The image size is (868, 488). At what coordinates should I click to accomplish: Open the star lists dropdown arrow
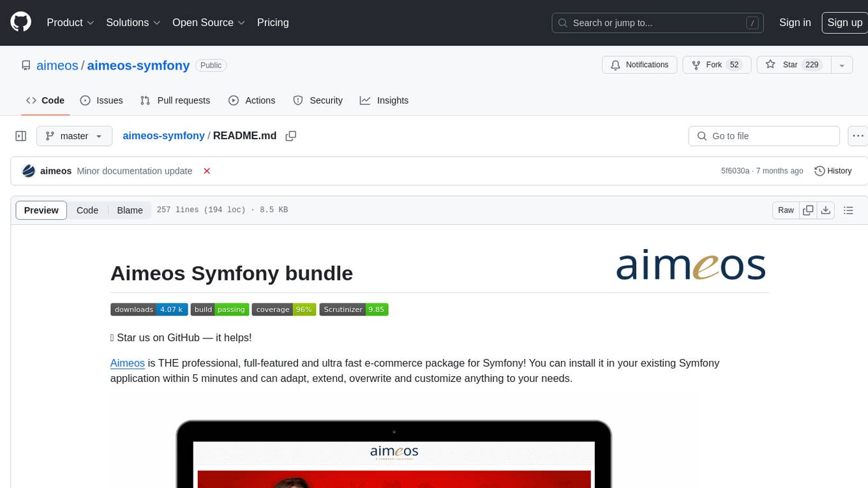tap(842, 65)
